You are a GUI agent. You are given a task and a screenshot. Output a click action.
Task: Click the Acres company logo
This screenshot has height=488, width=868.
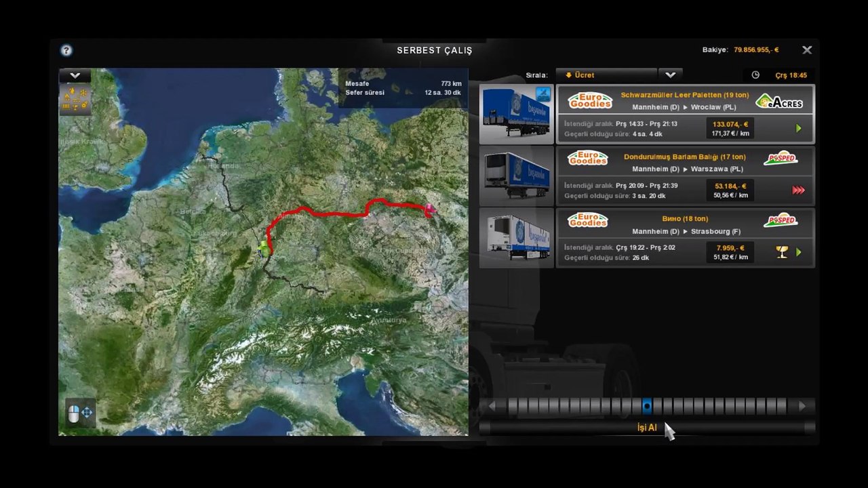tap(779, 102)
